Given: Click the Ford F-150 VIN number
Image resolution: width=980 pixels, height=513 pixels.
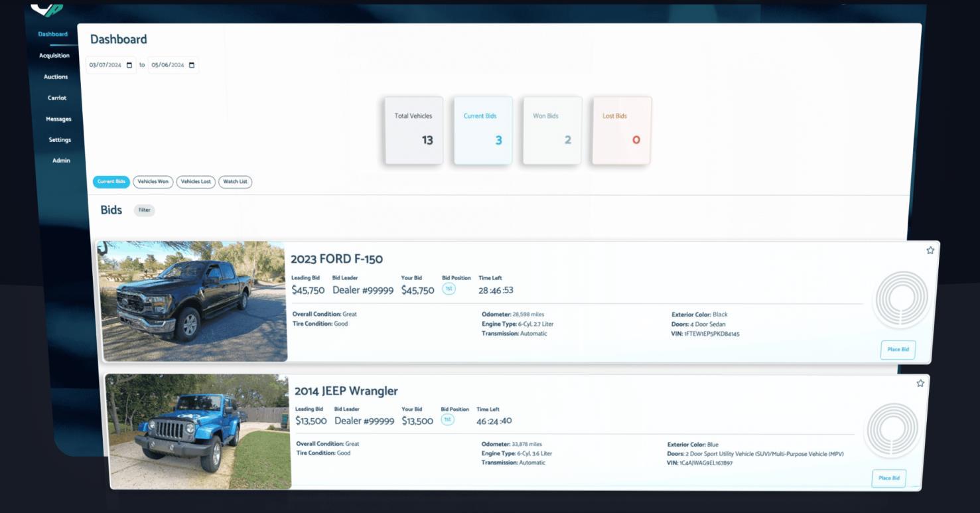Looking at the screenshot, I should coord(711,334).
